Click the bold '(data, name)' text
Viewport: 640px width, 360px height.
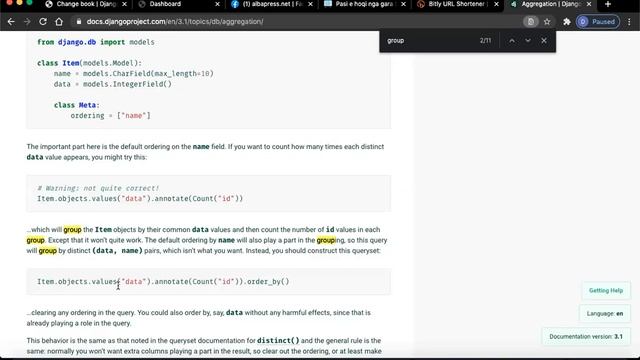[117, 251]
